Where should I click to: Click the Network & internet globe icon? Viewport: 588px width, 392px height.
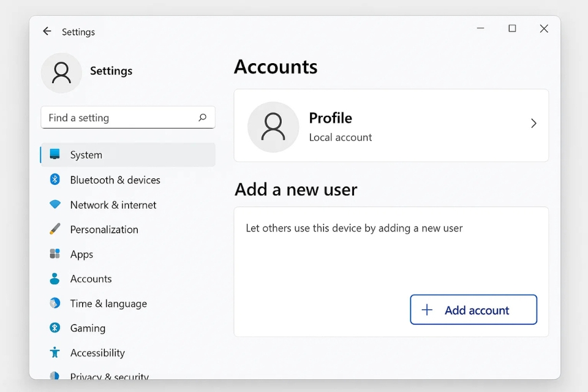click(55, 205)
